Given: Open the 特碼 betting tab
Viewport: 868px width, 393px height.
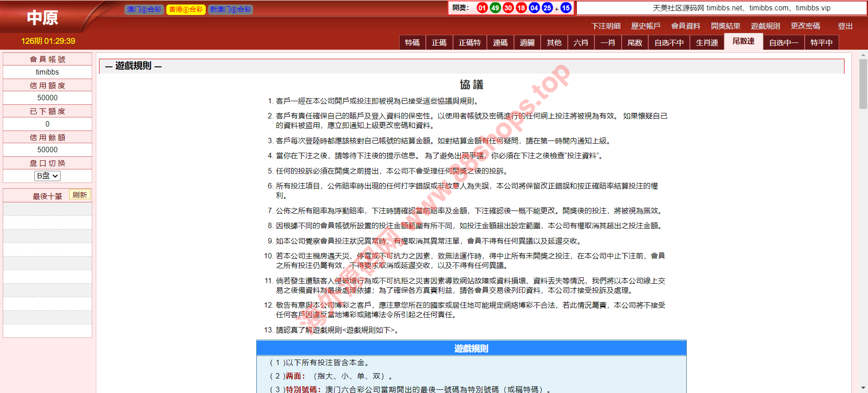Looking at the screenshot, I should (x=412, y=42).
